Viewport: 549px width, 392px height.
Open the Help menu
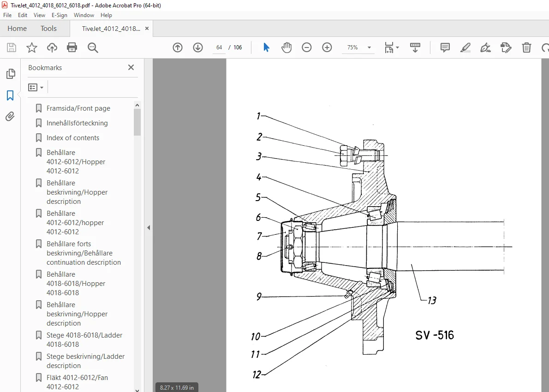click(x=106, y=15)
